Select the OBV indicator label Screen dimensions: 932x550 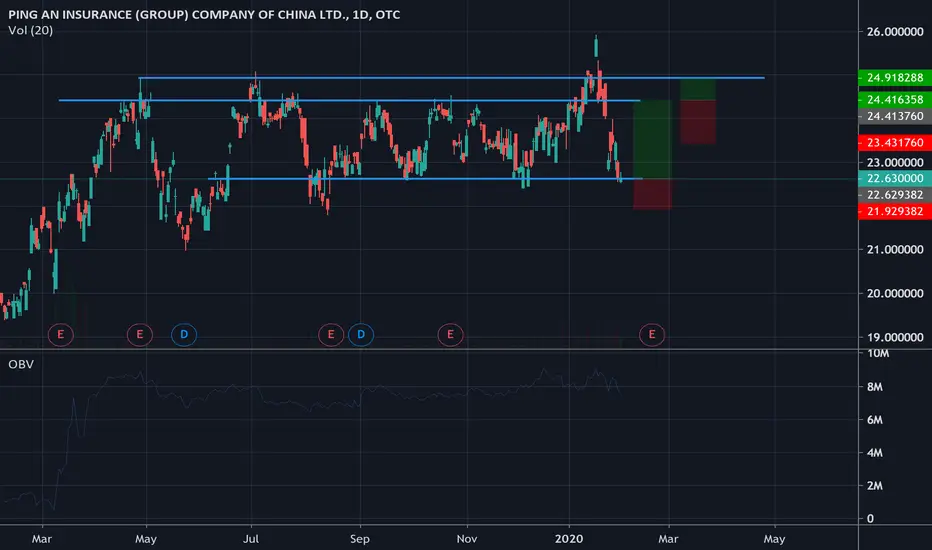coord(21,364)
